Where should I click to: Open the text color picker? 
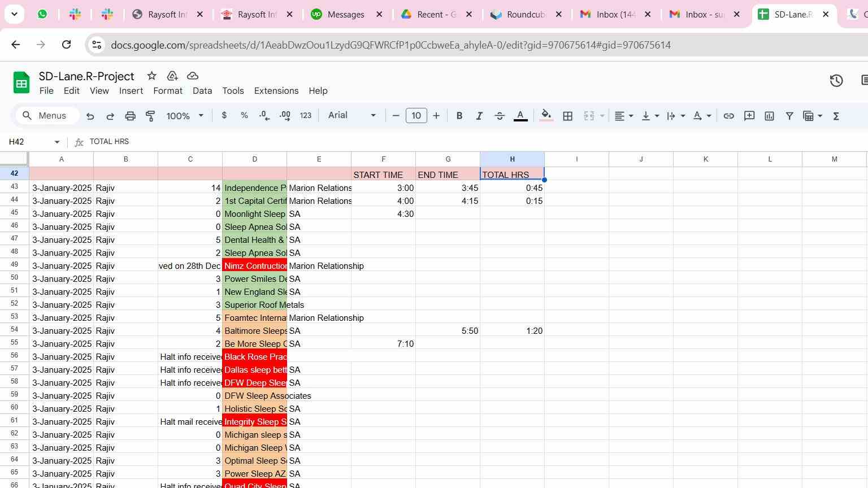point(520,116)
